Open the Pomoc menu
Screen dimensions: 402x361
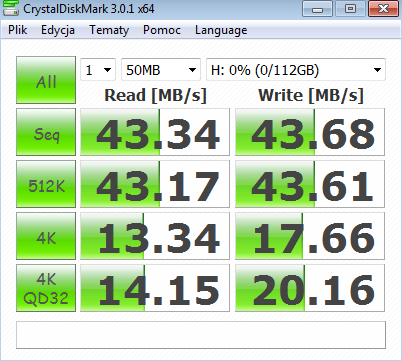pyautogui.click(x=162, y=30)
